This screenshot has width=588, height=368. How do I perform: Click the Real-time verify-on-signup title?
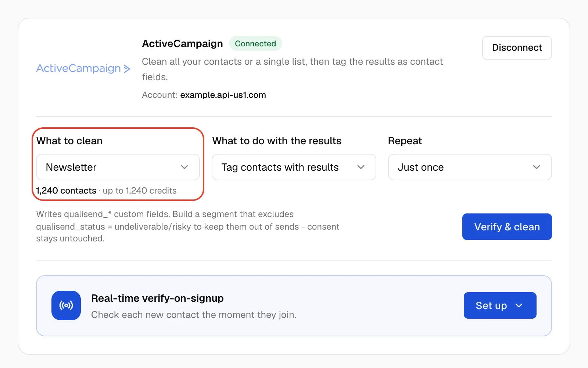(157, 298)
